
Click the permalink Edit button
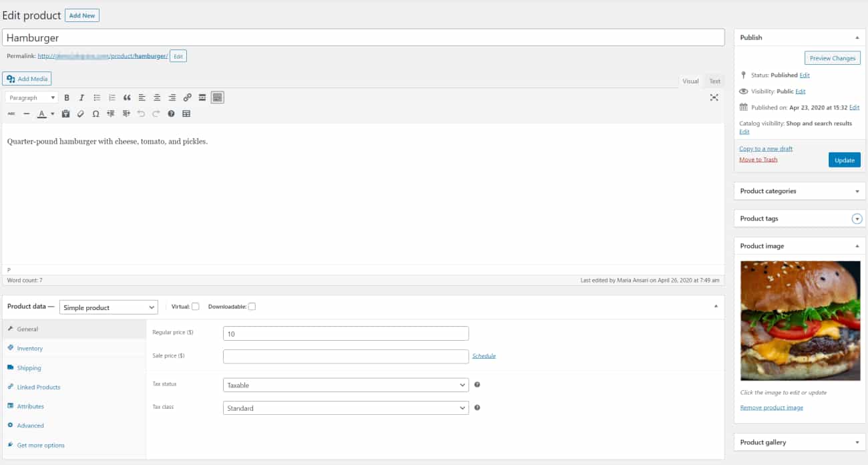(178, 57)
